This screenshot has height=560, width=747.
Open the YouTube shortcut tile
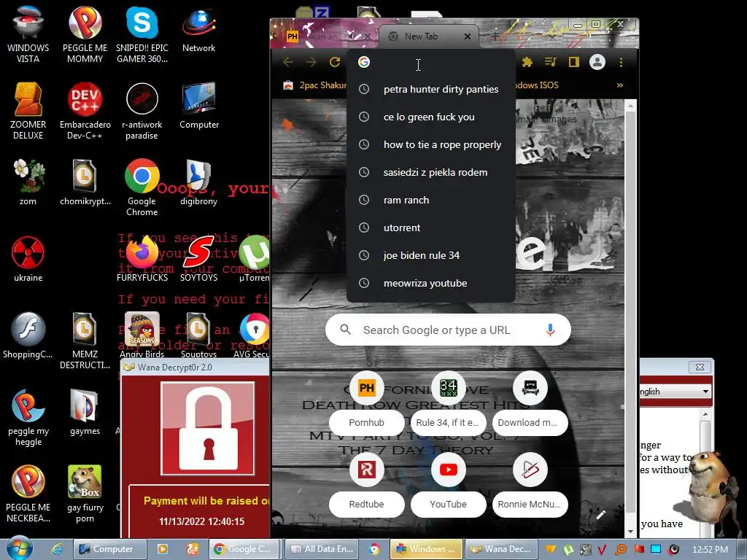449,484
